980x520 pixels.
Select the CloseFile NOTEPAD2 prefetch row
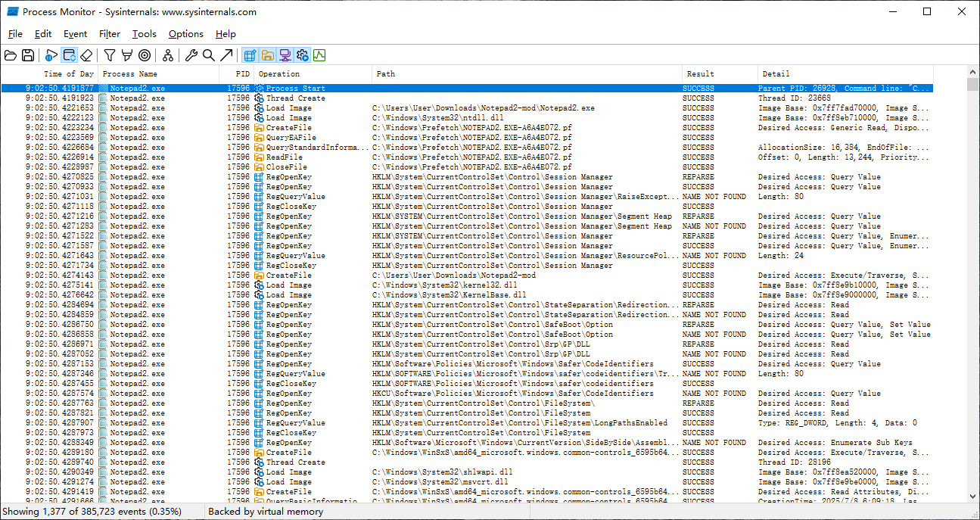tap(467, 167)
